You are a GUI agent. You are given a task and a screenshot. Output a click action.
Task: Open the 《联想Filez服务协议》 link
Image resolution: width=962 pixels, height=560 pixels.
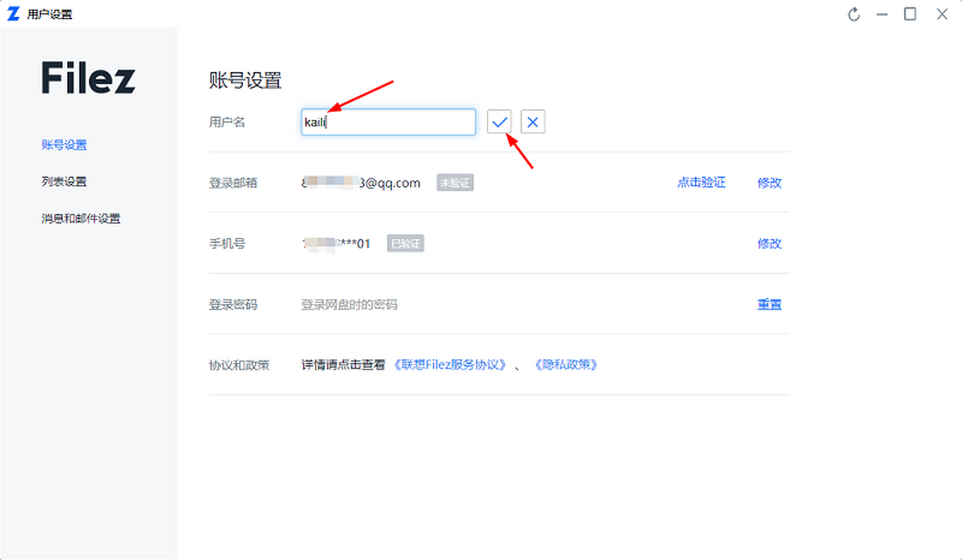coord(451,365)
